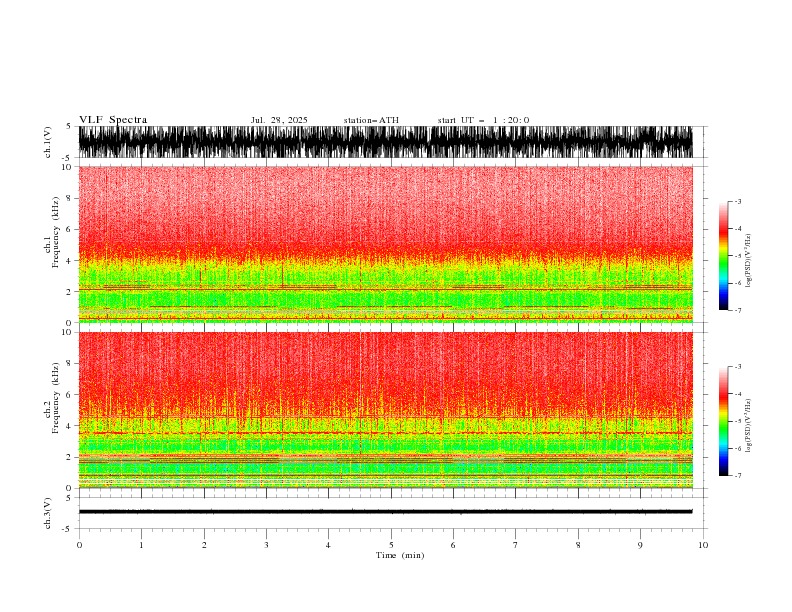Click ch.2 frequency tick label "6"

69,395
